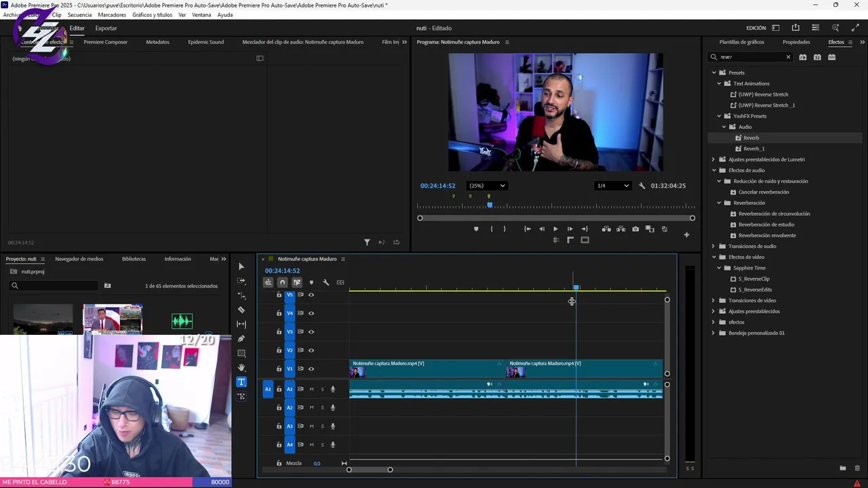
Task: Switch to Navegador de medios tab
Action: pos(79,259)
